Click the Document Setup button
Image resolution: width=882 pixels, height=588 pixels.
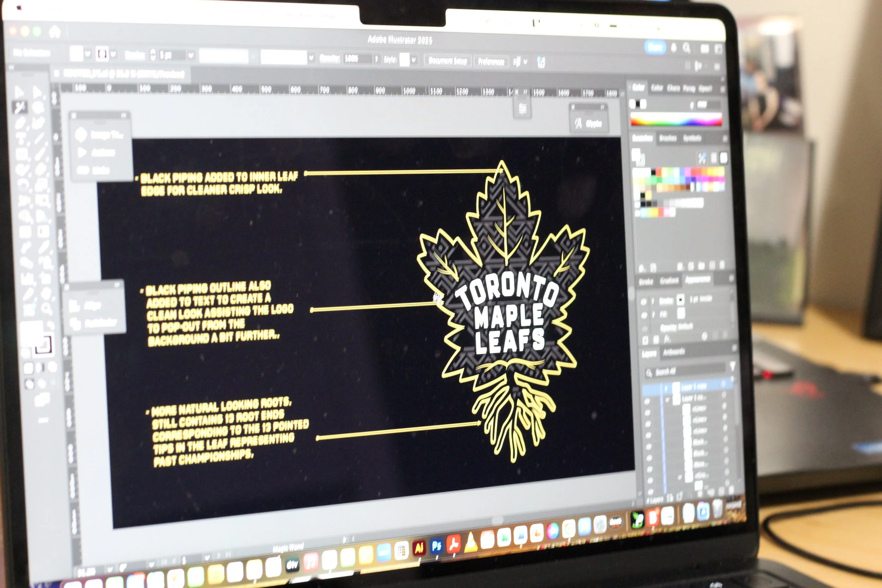coord(447,61)
